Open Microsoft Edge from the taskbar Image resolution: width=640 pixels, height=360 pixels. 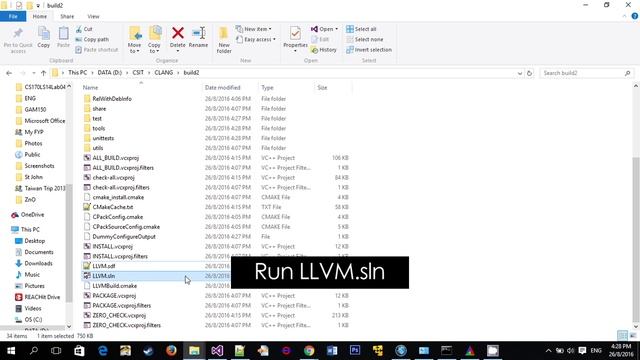coord(102,351)
